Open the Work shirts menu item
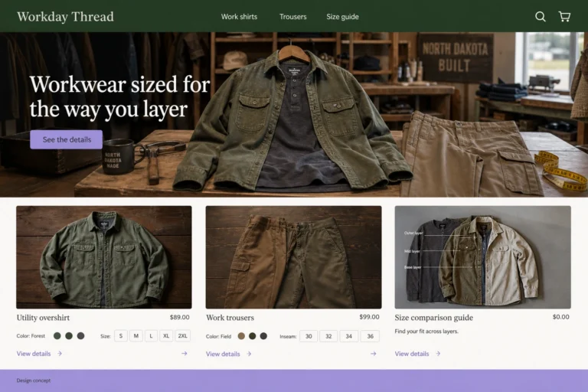Screen dimensions: 588x392 [239, 17]
